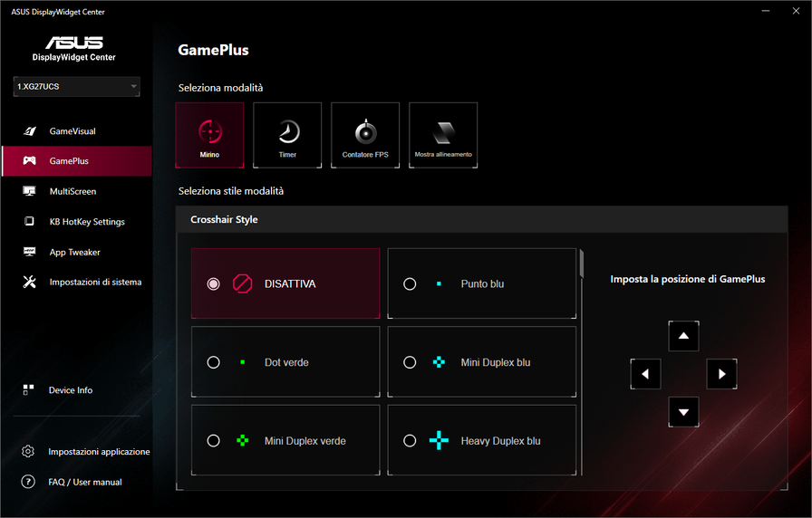
Task: Select the Timer mode tile
Action: coord(287,135)
